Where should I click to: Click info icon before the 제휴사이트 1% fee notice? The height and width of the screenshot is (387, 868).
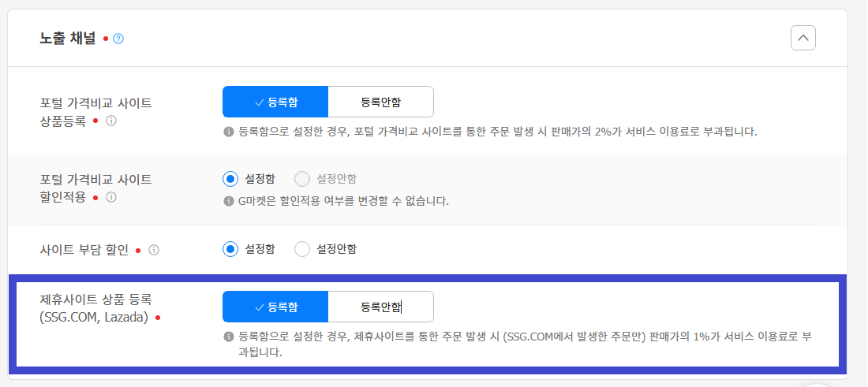click(x=229, y=337)
